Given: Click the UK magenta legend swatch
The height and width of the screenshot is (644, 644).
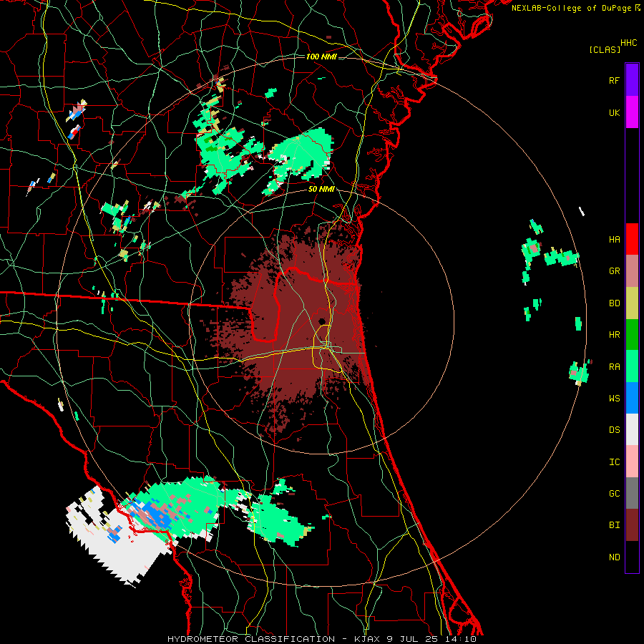Looking at the screenshot, I should (632, 112).
